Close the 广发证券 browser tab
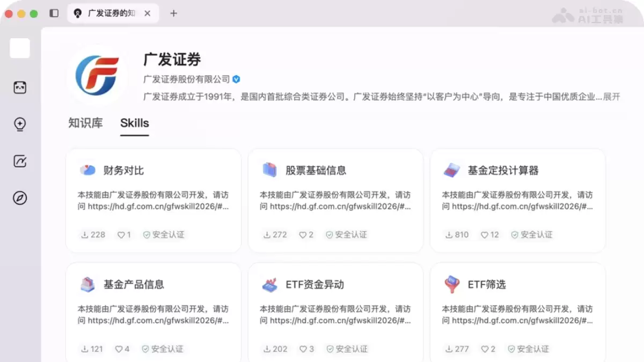Screen dimensions: 644x362 pyautogui.click(x=148, y=13)
